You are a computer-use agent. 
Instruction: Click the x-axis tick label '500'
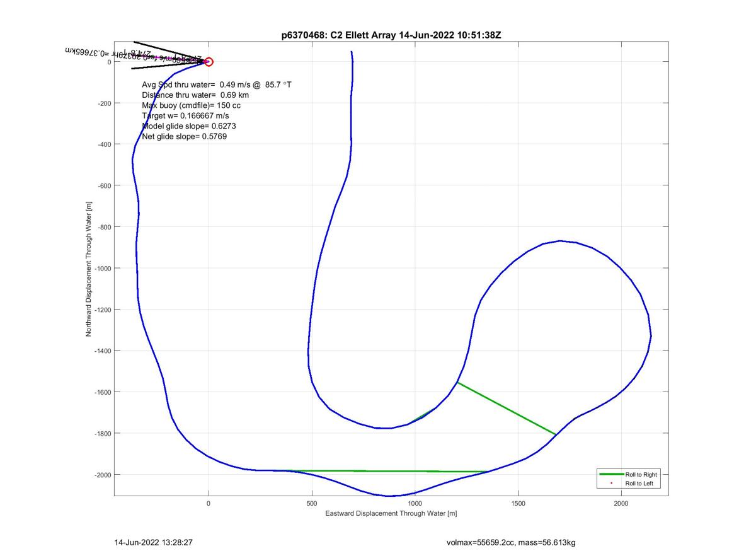312,503
